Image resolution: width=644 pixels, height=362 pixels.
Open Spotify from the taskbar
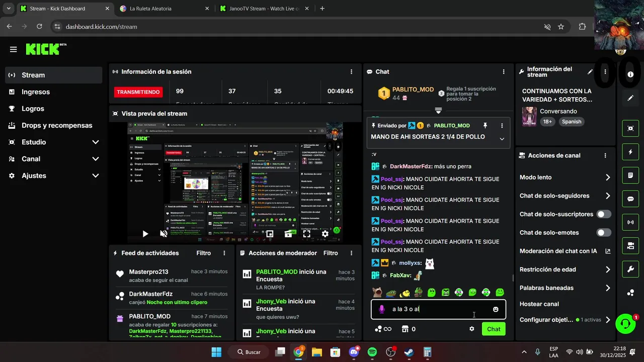click(x=372, y=352)
